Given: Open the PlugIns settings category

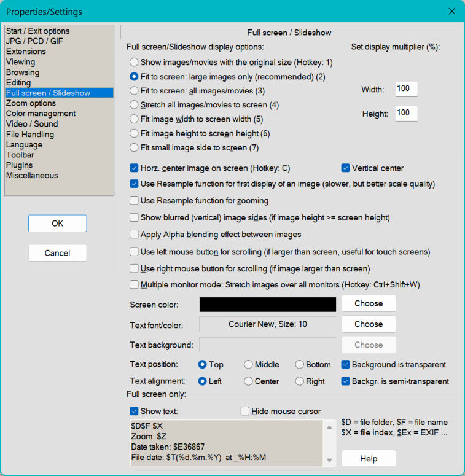Looking at the screenshot, I should coord(20,165).
